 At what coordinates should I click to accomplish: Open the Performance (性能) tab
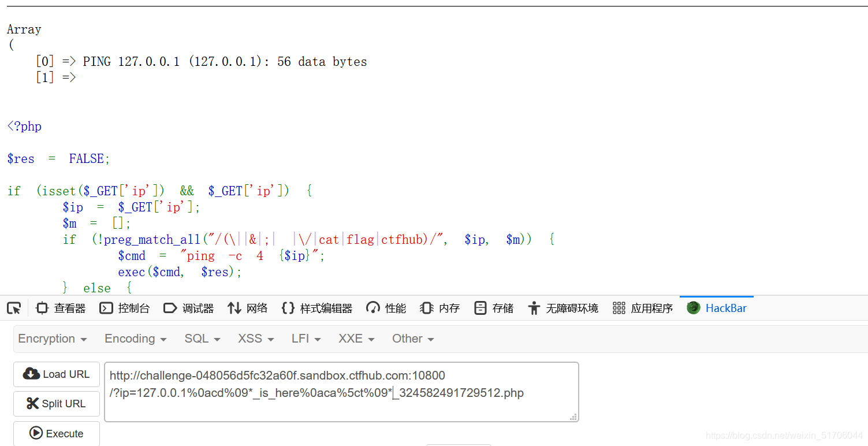386,309
